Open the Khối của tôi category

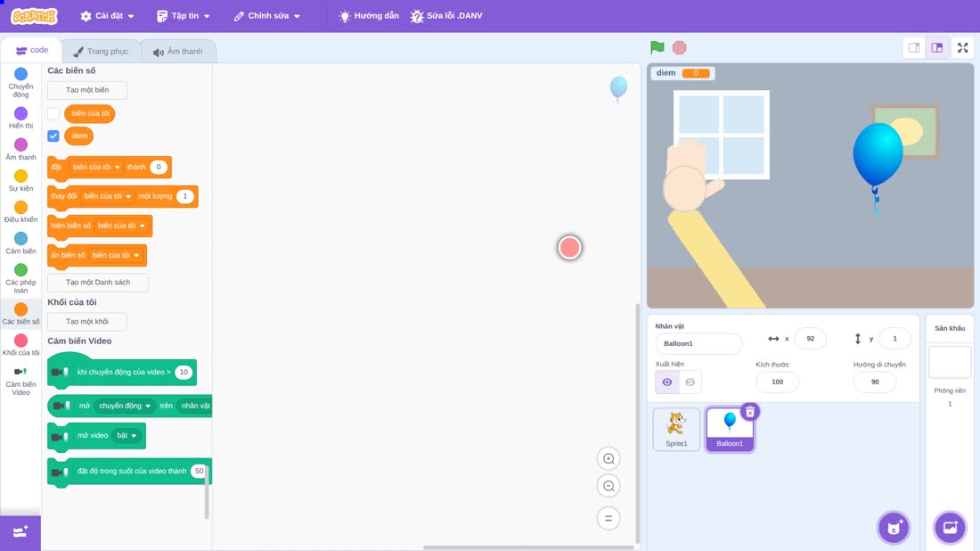pyautogui.click(x=20, y=345)
